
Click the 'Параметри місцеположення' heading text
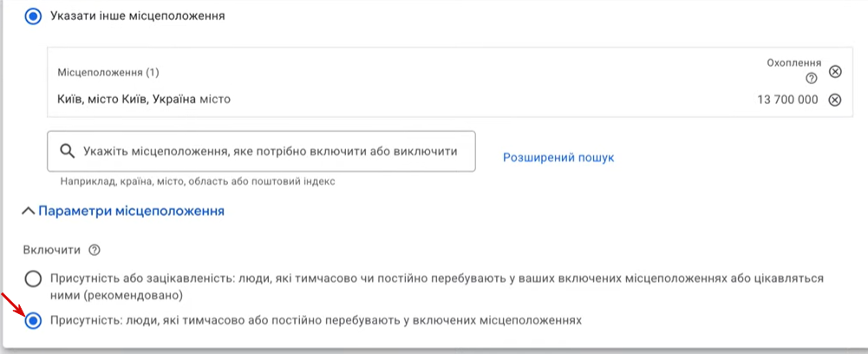(x=131, y=211)
